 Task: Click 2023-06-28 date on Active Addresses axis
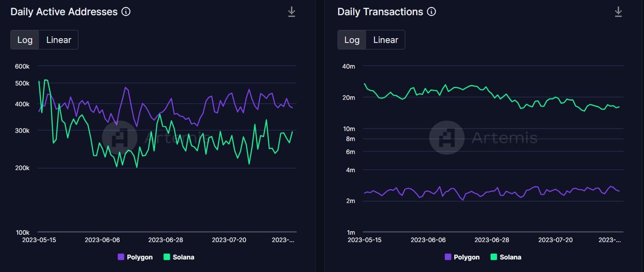(166, 240)
